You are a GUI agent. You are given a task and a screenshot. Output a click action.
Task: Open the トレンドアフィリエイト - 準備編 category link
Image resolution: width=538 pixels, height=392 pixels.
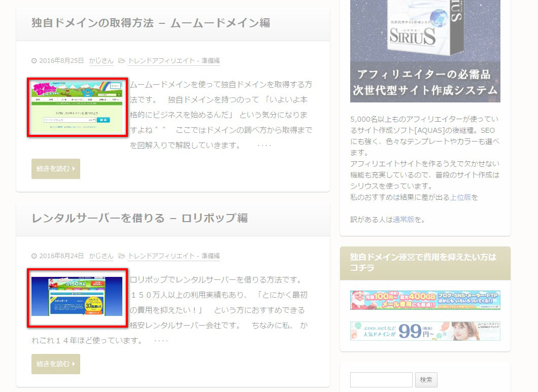[175, 60]
